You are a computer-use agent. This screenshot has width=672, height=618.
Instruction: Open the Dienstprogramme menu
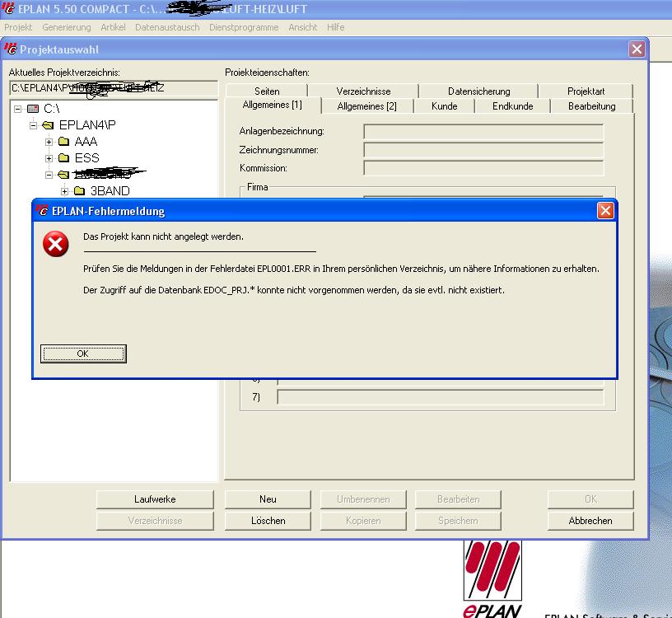pos(244,27)
